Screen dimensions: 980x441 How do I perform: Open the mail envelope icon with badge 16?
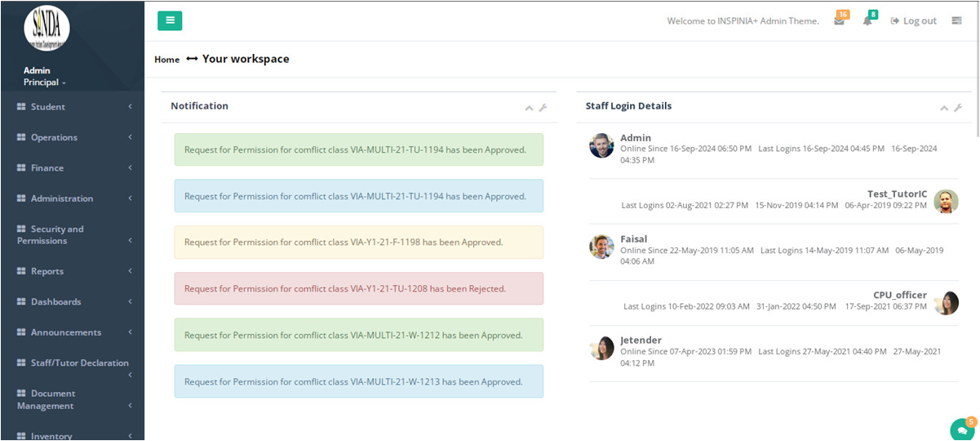click(840, 20)
